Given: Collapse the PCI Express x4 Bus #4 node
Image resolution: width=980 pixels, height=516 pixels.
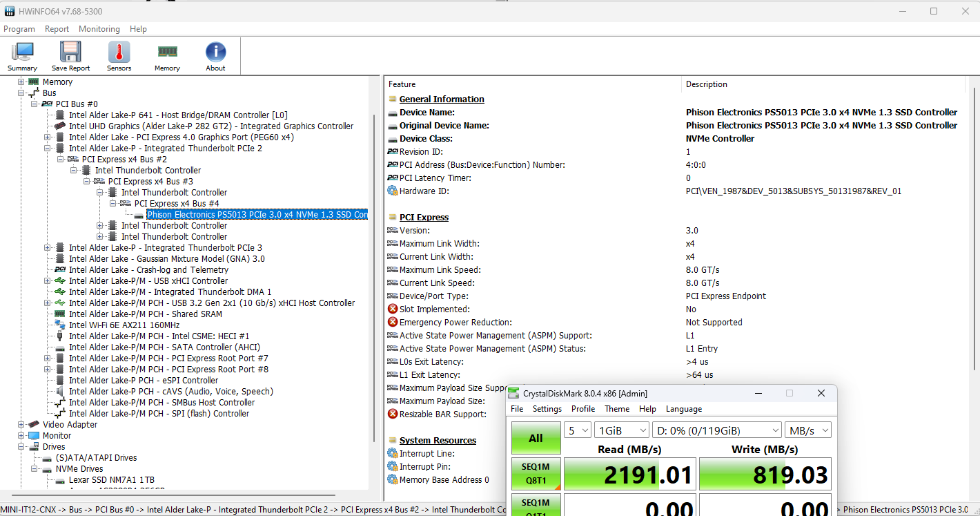Looking at the screenshot, I should 113,204.
